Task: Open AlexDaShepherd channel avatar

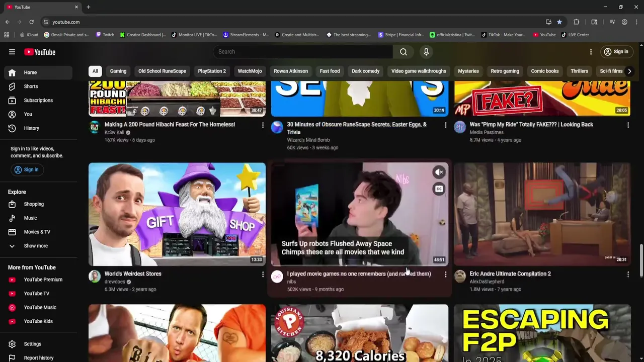Action: (460, 277)
